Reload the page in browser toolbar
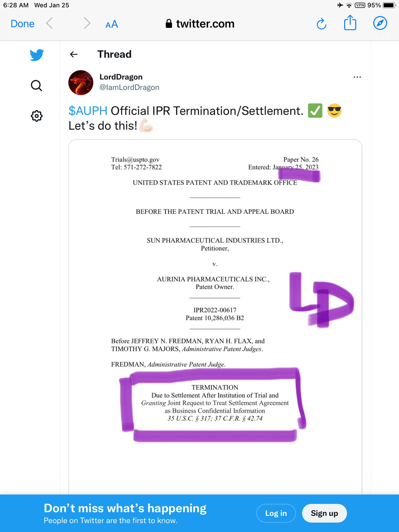 (321, 24)
